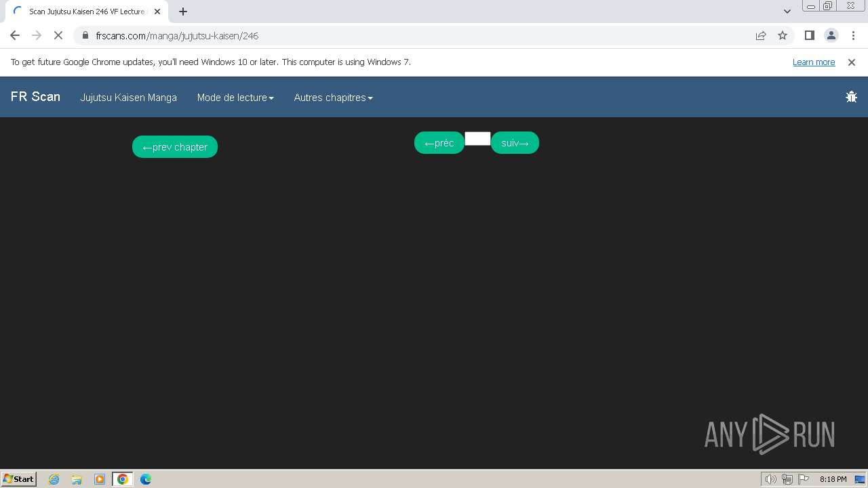This screenshot has width=868, height=488.
Task: Open the tab search chevron
Action: pyautogui.click(x=787, y=12)
